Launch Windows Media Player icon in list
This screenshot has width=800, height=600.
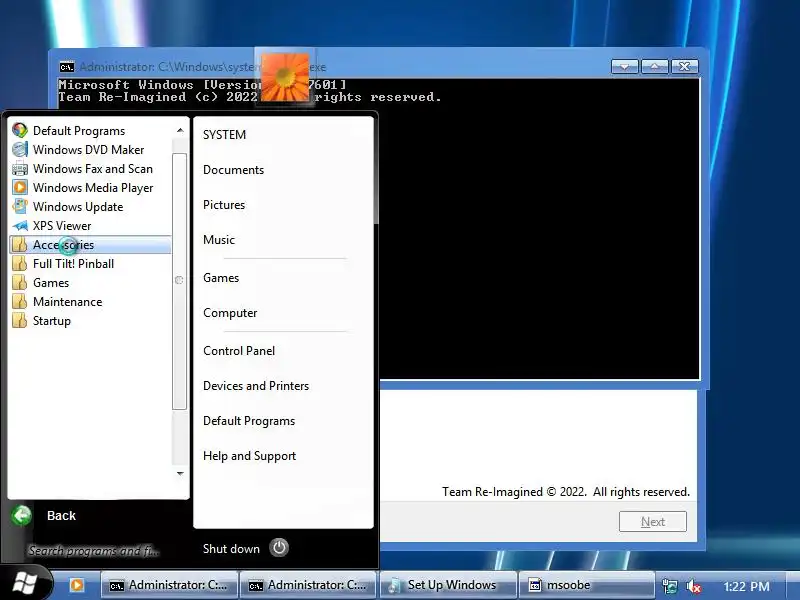tap(19, 187)
